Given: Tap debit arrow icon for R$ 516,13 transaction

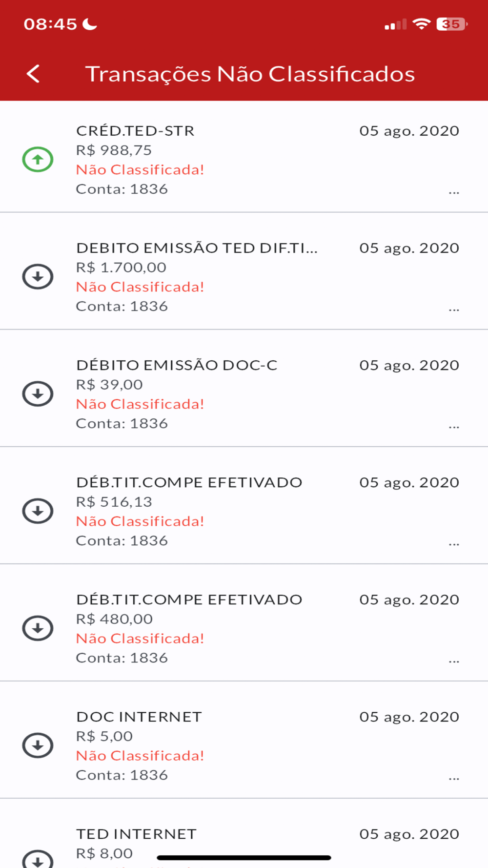Looking at the screenshot, I should (38, 511).
